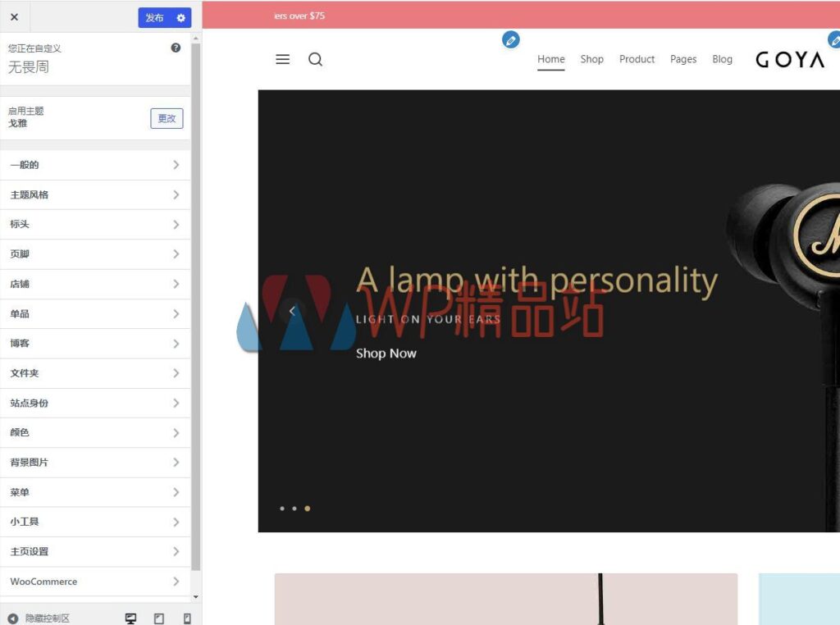Viewport: 840px width, 625px height.
Task: Click the pencil edit icon near GOYA logo
Action: pos(834,39)
